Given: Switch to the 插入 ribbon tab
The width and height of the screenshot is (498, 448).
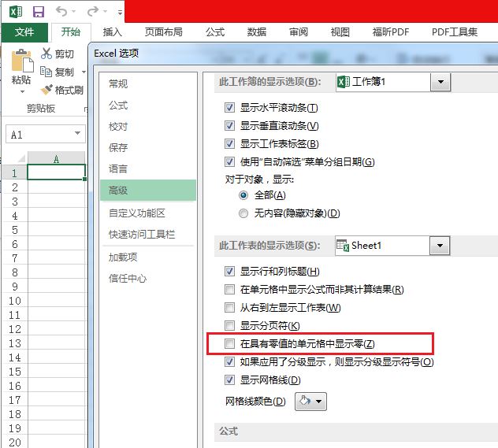Looking at the screenshot, I should (x=113, y=32).
